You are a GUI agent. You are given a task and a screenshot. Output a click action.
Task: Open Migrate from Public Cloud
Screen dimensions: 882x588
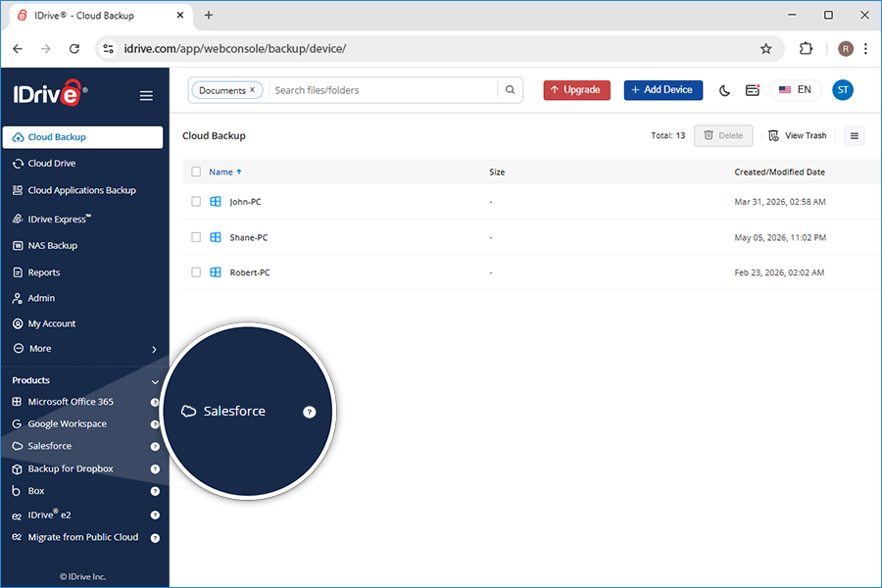(82, 537)
